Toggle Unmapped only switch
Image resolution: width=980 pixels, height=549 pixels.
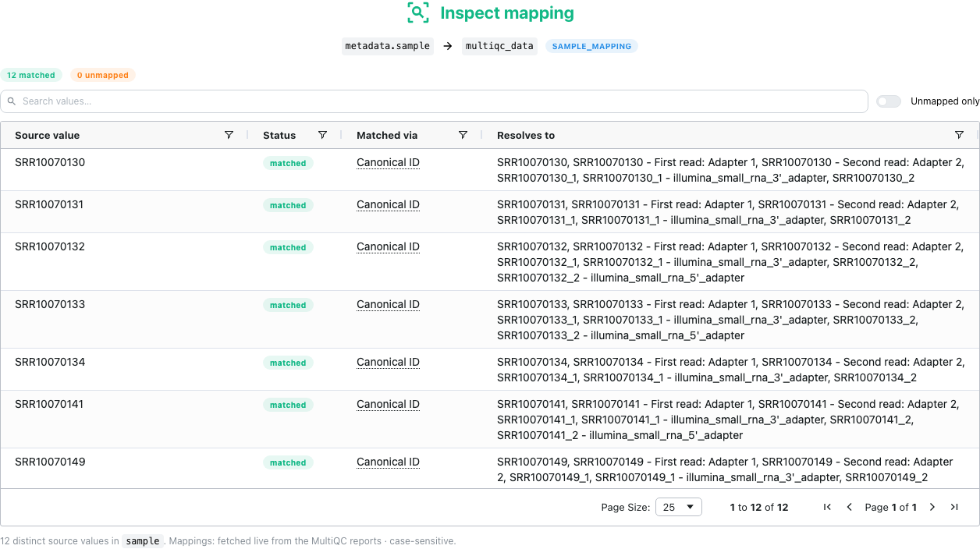coord(889,101)
